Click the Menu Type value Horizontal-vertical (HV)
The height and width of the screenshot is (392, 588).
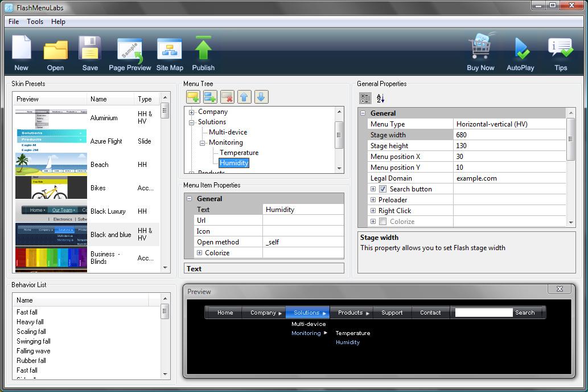point(509,124)
